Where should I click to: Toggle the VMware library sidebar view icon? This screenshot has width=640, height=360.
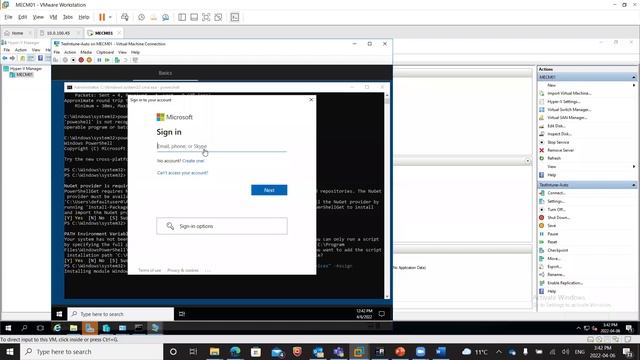click(182, 17)
